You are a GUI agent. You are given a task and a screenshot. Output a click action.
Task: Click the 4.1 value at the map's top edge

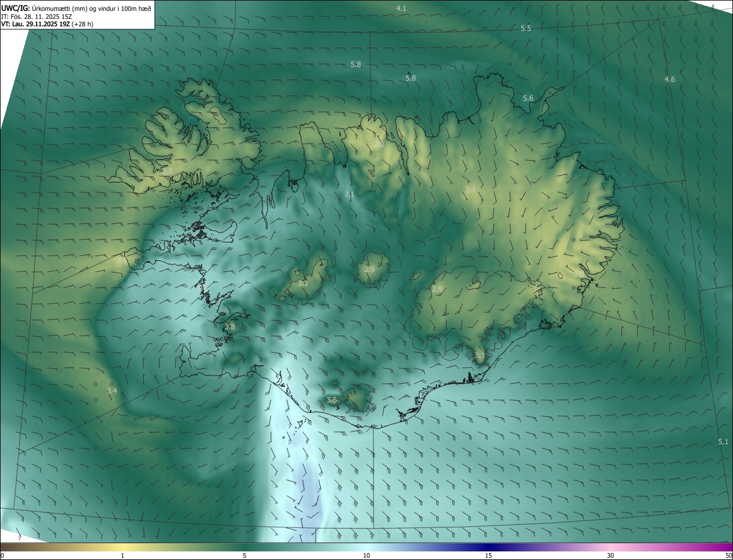(401, 8)
